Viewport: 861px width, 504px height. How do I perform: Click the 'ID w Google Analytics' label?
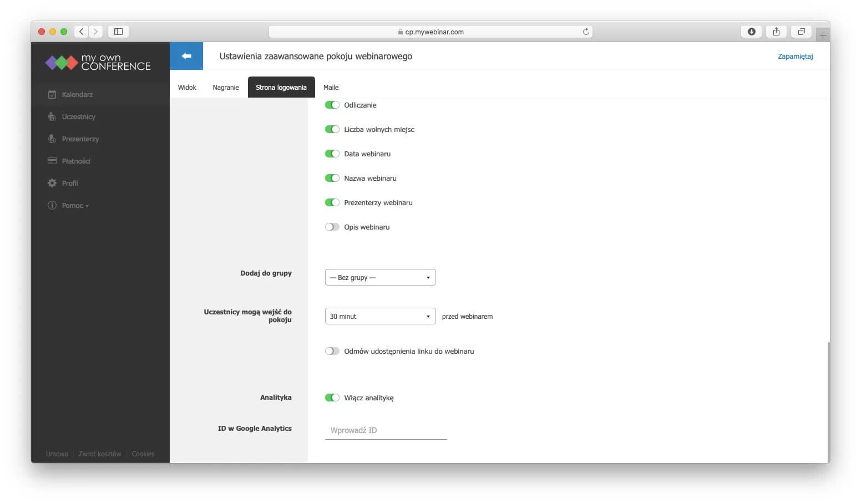255,428
